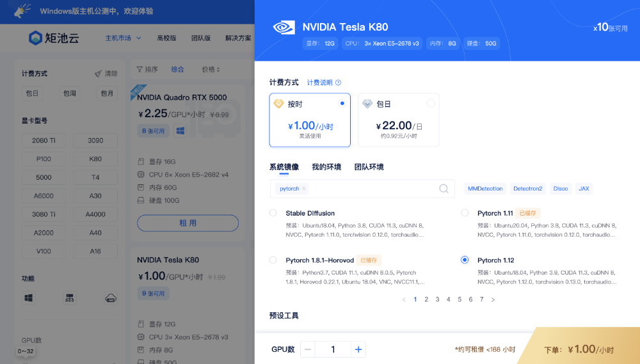Increase GPU count with plus button

point(358,349)
